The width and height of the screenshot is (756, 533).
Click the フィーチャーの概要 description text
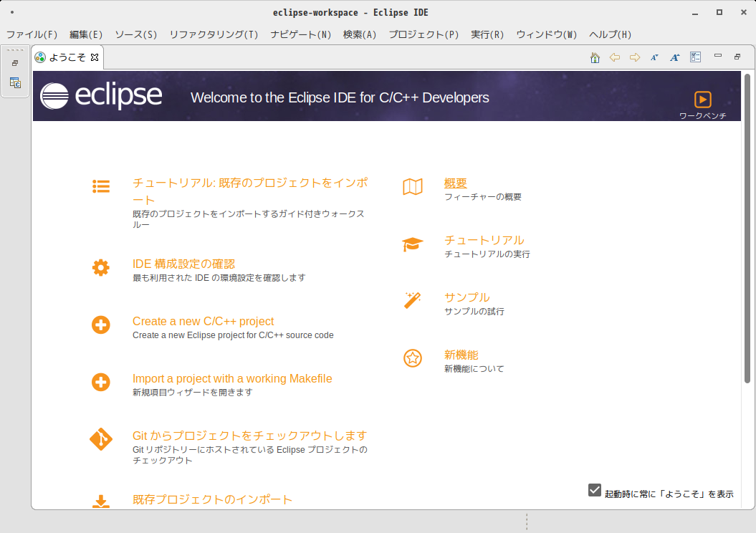pos(483,196)
